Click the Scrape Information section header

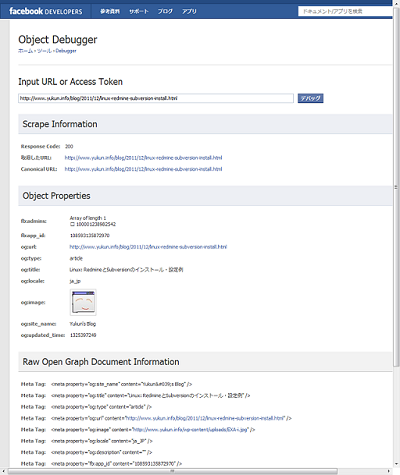coord(205,124)
